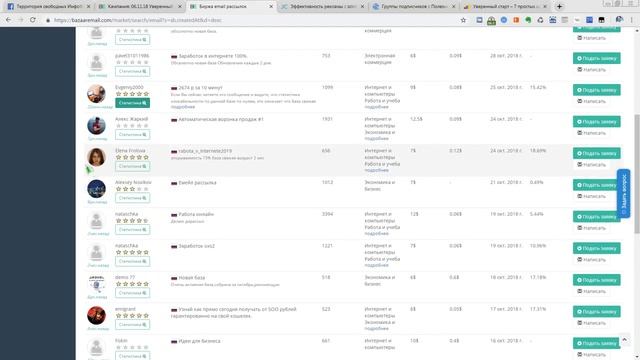Submit request for Новая база listing
This screenshot has height=360, width=640.
click(596, 280)
